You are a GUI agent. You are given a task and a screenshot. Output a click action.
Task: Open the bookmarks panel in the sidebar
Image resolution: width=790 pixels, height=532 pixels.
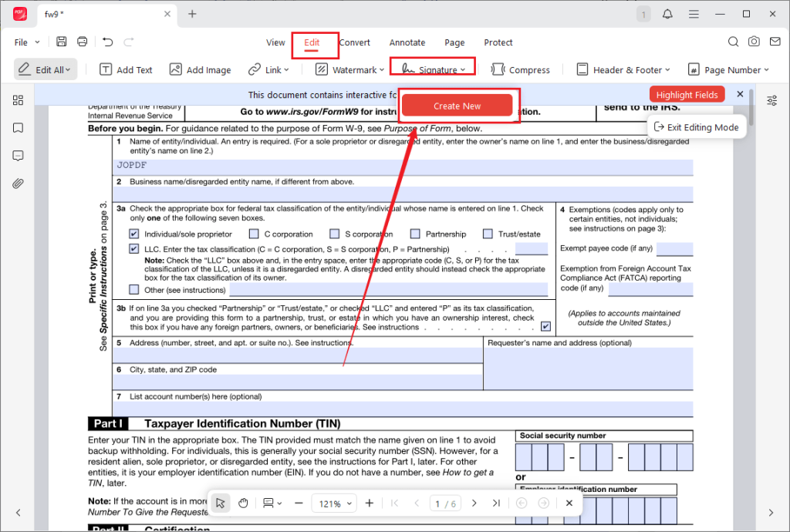click(x=19, y=128)
